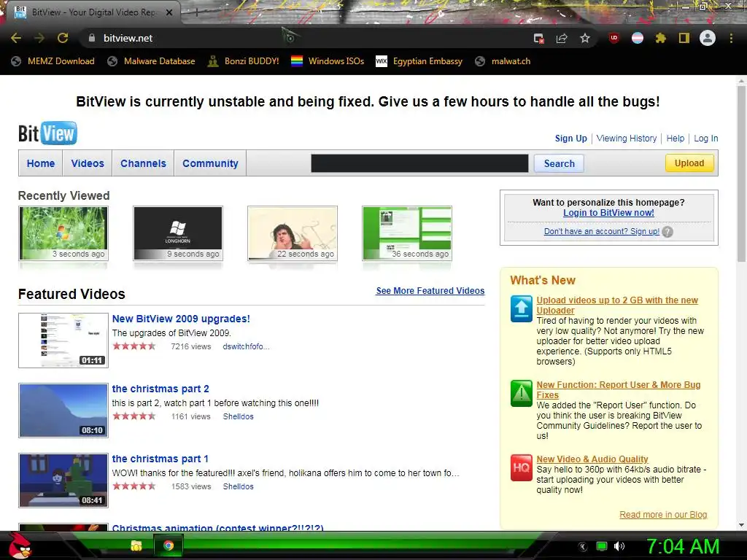Open the Extensions puzzle piece icon

point(660,38)
